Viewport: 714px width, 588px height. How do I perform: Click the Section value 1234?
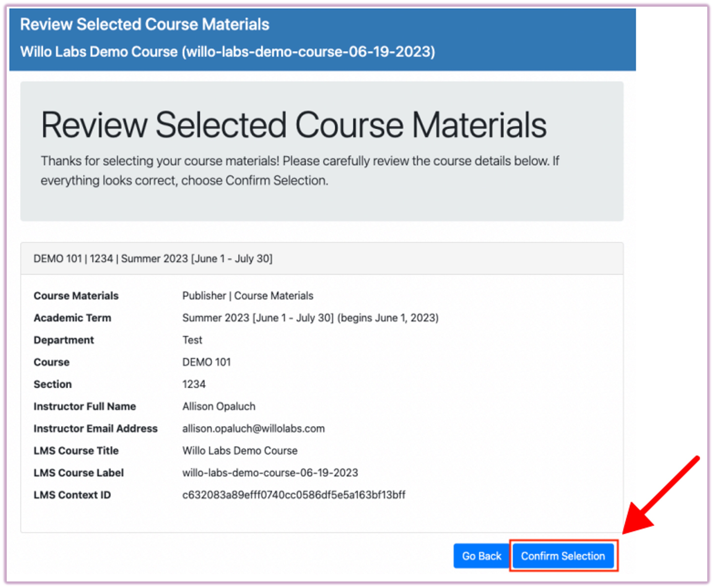point(194,384)
